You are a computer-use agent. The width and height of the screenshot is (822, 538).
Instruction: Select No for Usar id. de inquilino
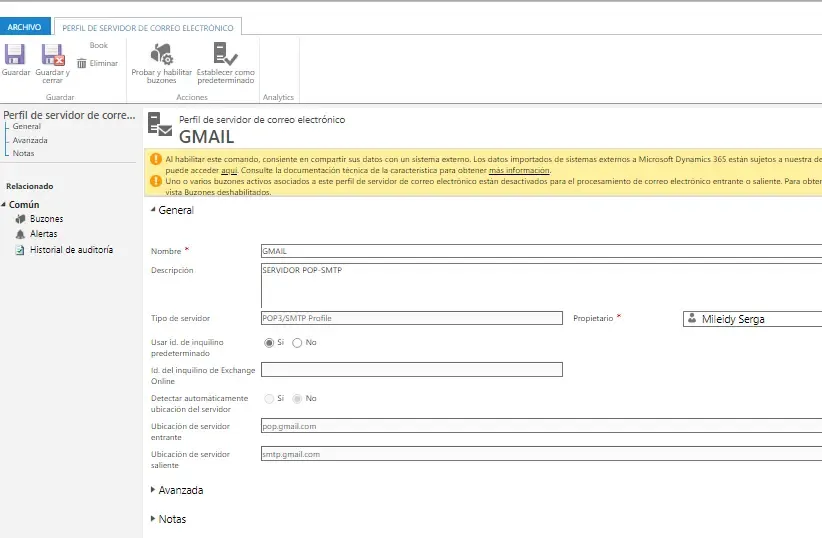pos(297,343)
